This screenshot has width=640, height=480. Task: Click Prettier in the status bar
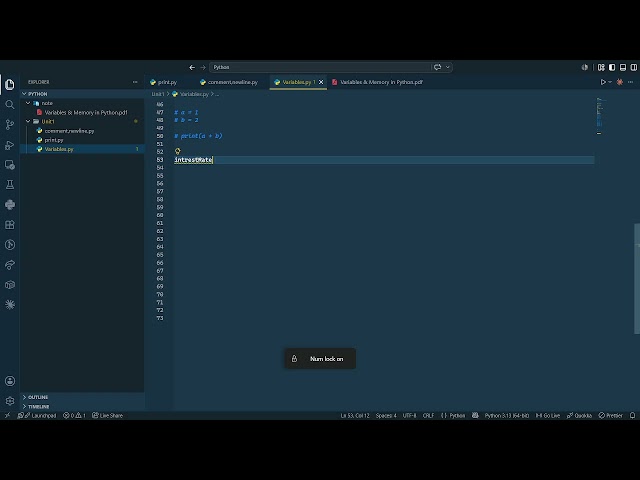click(611, 416)
